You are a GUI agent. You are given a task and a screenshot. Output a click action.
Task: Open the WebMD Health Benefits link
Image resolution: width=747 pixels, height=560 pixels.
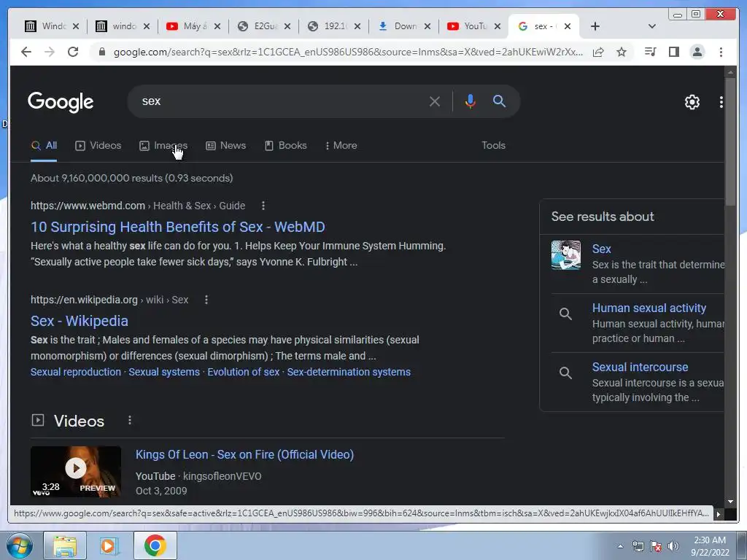pos(178,227)
